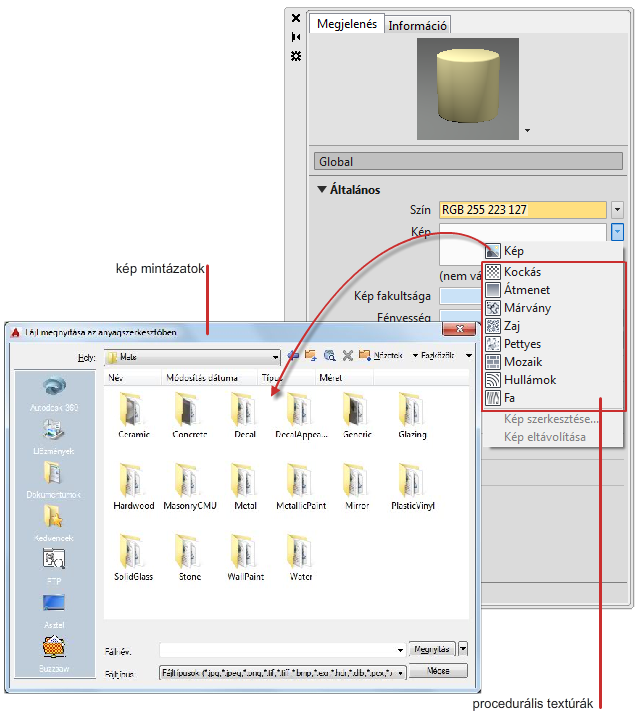The height and width of the screenshot is (718, 641).
Task: Open the PlasticVinyl folder
Action: coord(413,487)
